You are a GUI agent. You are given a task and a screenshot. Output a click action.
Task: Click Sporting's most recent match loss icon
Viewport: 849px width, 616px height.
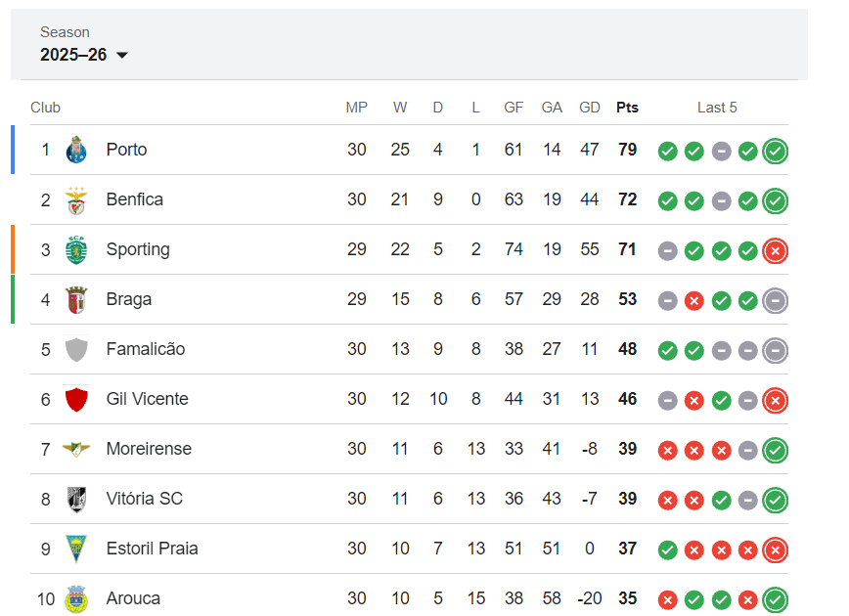(x=776, y=251)
